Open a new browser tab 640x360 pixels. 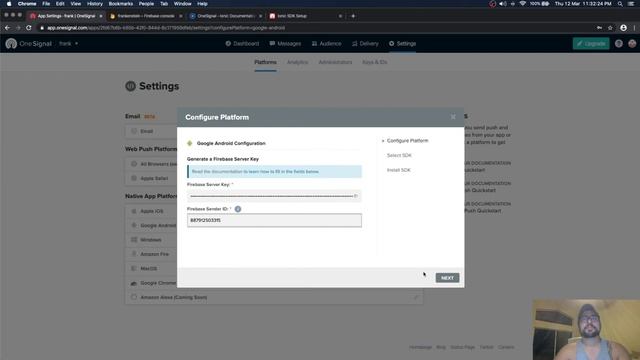pyautogui.click(x=353, y=16)
